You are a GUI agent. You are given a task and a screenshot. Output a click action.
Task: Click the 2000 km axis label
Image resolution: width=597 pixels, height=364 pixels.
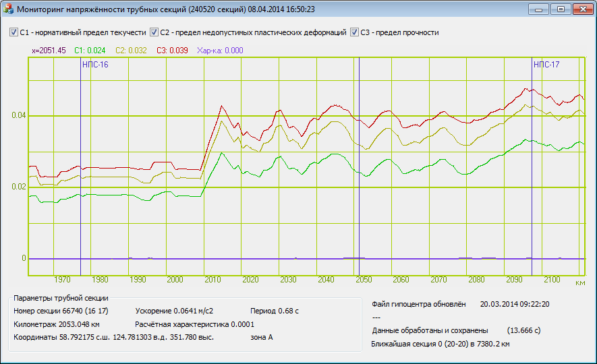(x=175, y=280)
